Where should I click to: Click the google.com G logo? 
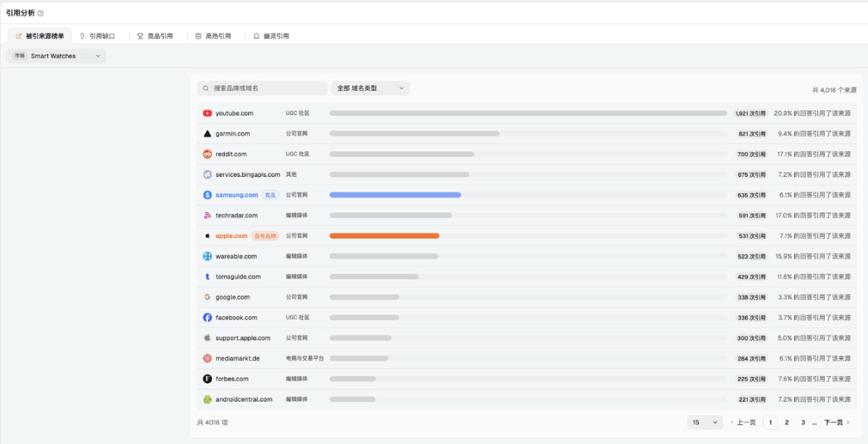pyautogui.click(x=207, y=297)
